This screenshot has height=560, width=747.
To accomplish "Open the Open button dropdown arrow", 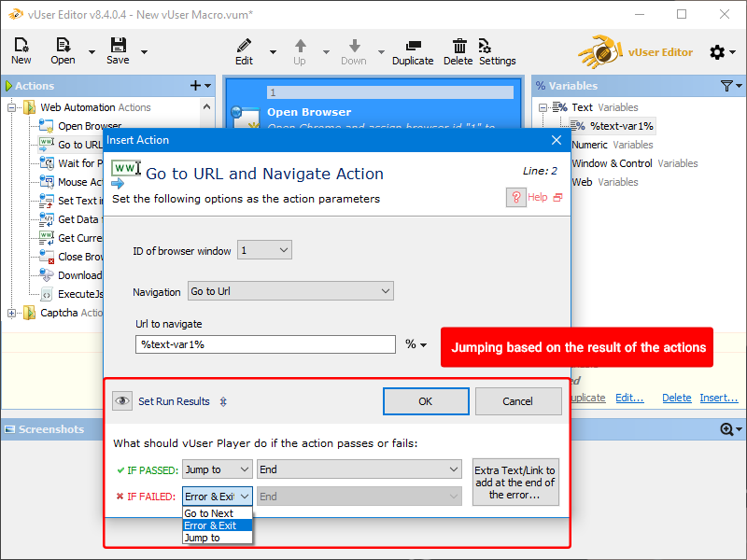I will tap(92, 52).
